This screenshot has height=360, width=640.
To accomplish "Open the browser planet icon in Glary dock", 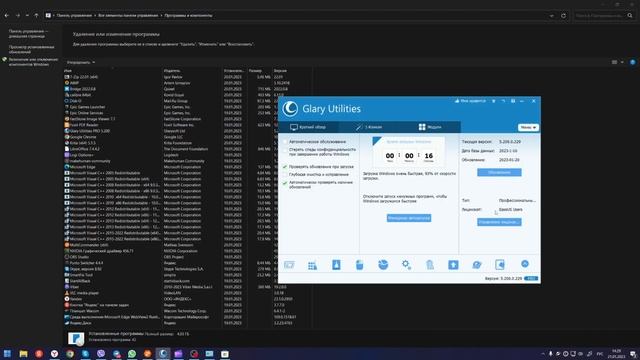I will [x=476, y=265].
